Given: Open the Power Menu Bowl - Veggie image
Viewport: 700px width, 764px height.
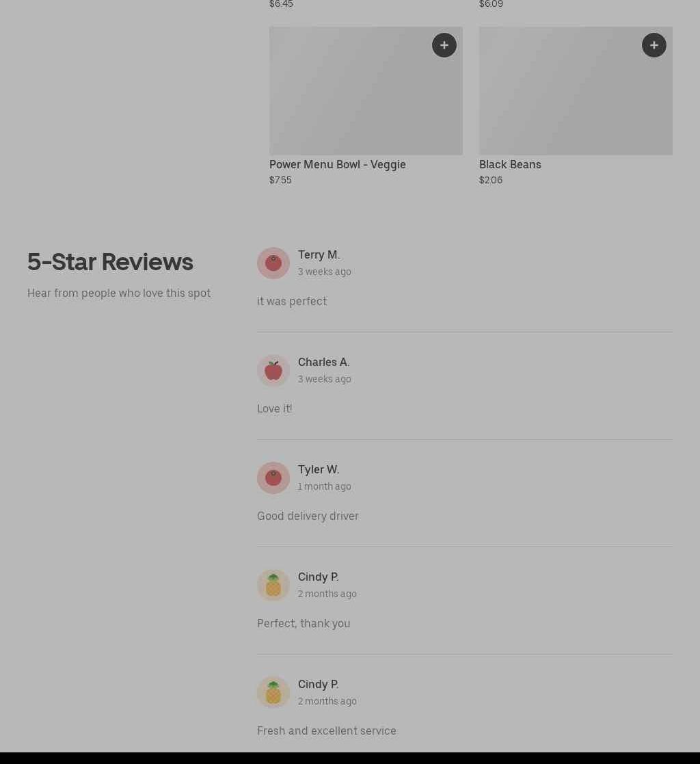Looking at the screenshot, I should [x=366, y=91].
